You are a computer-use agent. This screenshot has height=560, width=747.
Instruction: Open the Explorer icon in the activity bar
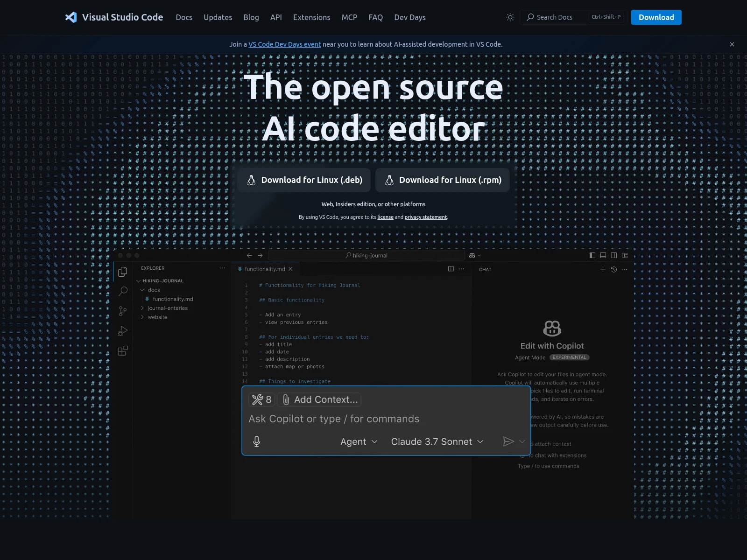pyautogui.click(x=123, y=272)
